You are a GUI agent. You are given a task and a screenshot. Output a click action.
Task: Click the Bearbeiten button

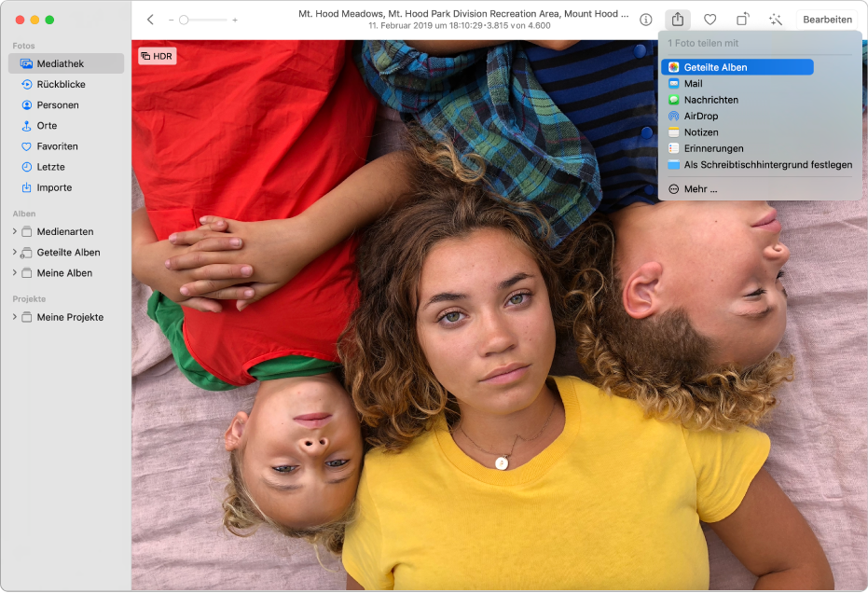click(827, 20)
